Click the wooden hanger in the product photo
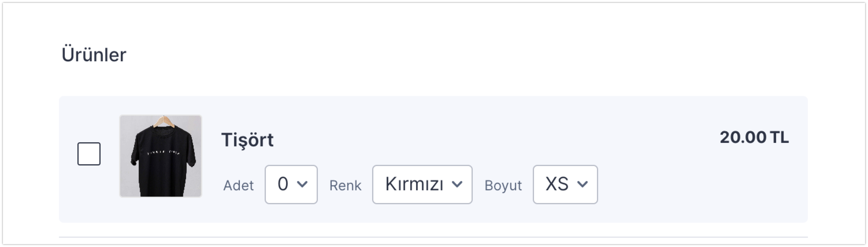Screen dimensions: 868x247 pos(164,121)
